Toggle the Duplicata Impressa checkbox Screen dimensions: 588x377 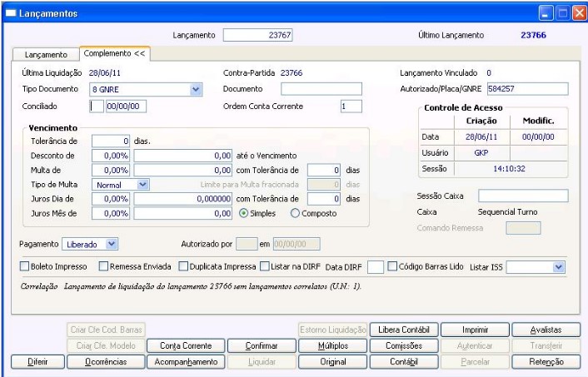184,267
